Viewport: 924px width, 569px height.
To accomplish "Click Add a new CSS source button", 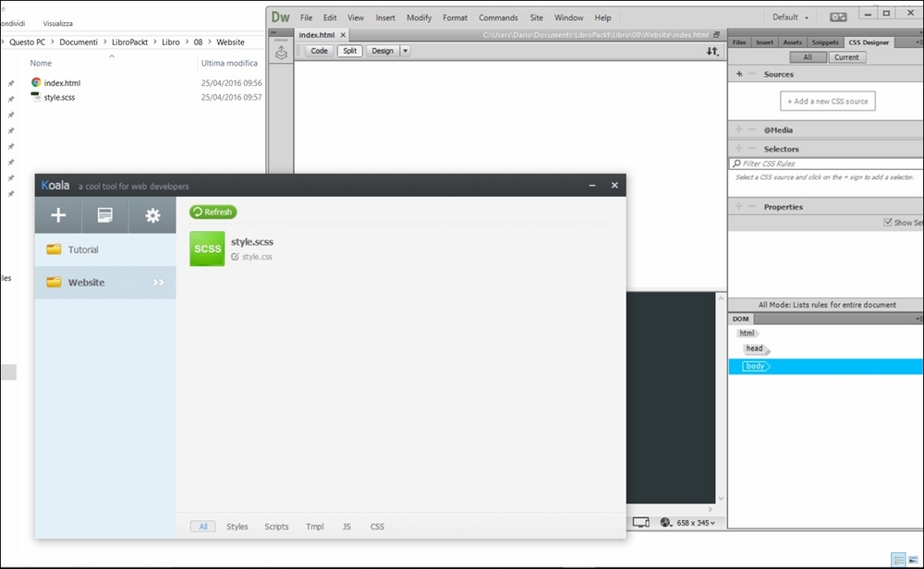I will coord(827,101).
